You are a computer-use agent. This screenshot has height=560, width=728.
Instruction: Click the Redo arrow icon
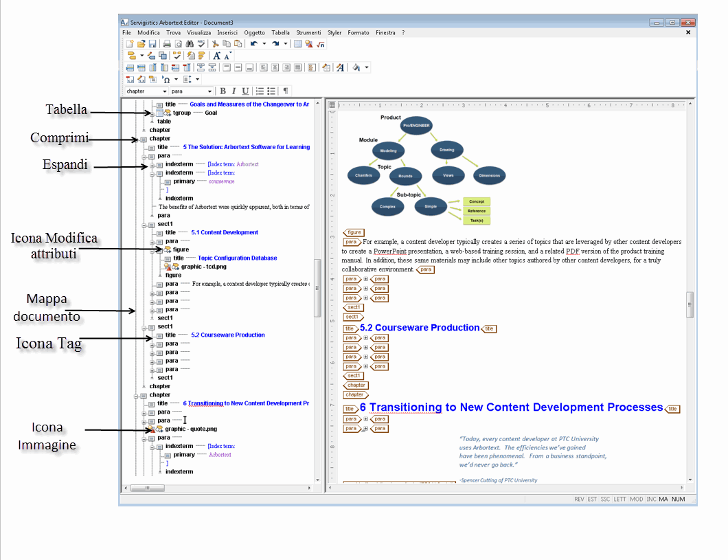(x=275, y=44)
